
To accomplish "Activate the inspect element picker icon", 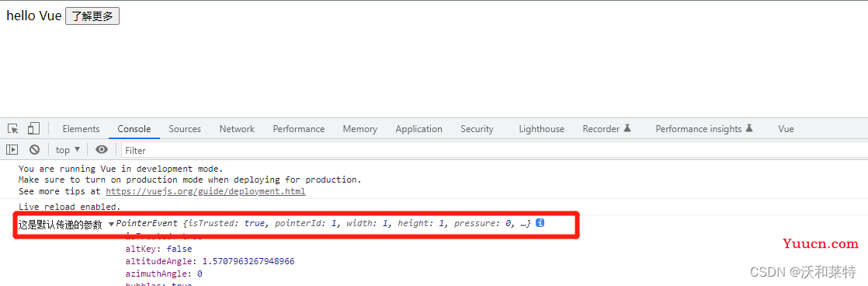I will coord(12,128).
